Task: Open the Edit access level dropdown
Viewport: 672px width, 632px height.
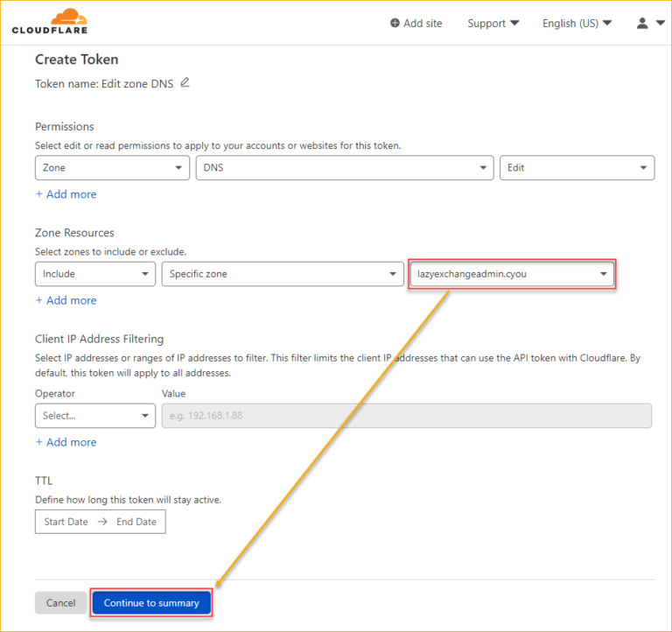Action: pos(577,168)
